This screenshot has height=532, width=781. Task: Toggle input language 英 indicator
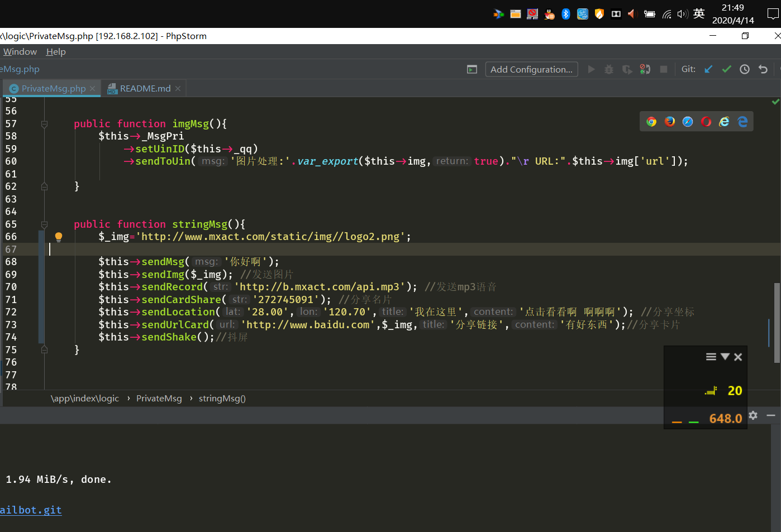click(x=699, y=14)
